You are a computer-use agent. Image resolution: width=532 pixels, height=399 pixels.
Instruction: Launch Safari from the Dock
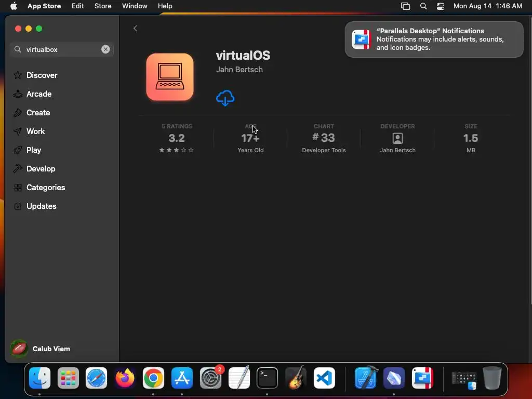click(96, 378)
